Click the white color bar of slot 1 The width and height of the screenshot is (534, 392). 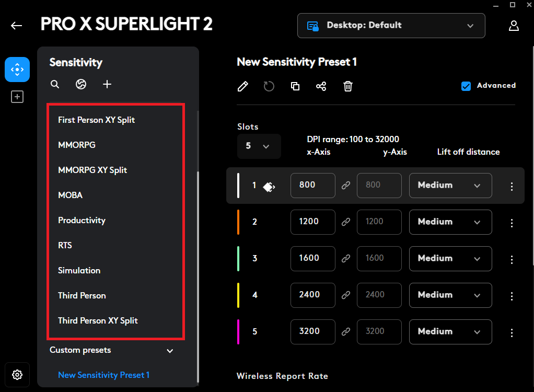click(x=238, y=185)
